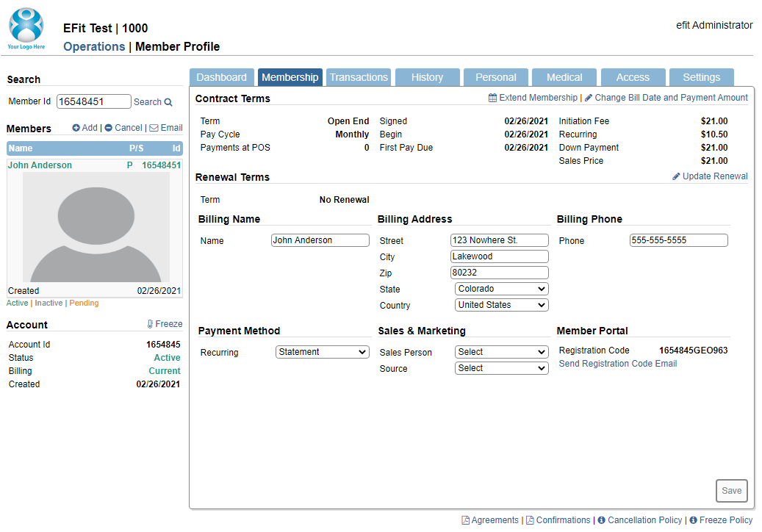Click the Freeze Policy info icon

pos(693,520)
